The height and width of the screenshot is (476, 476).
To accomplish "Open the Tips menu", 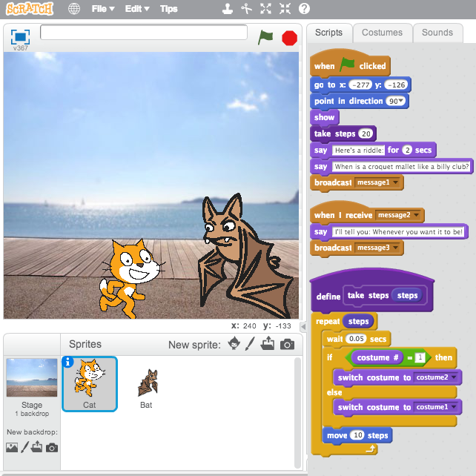I will coord(169,9).
